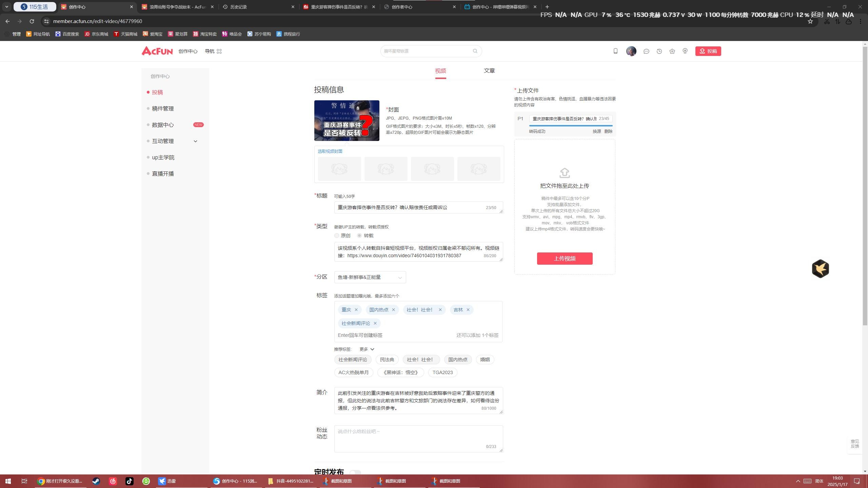Image resolution: width=868 pixels, height=488 pixels.
Task: Open the 分区 category dropdown
Action: point(370,277)
